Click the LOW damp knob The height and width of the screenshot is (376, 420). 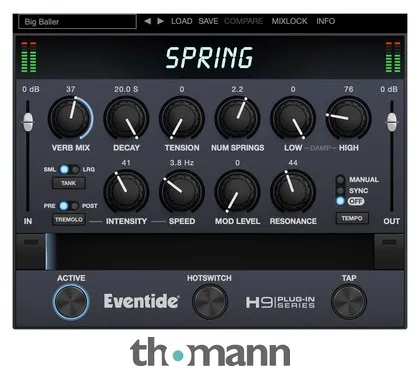coord(293,118)
